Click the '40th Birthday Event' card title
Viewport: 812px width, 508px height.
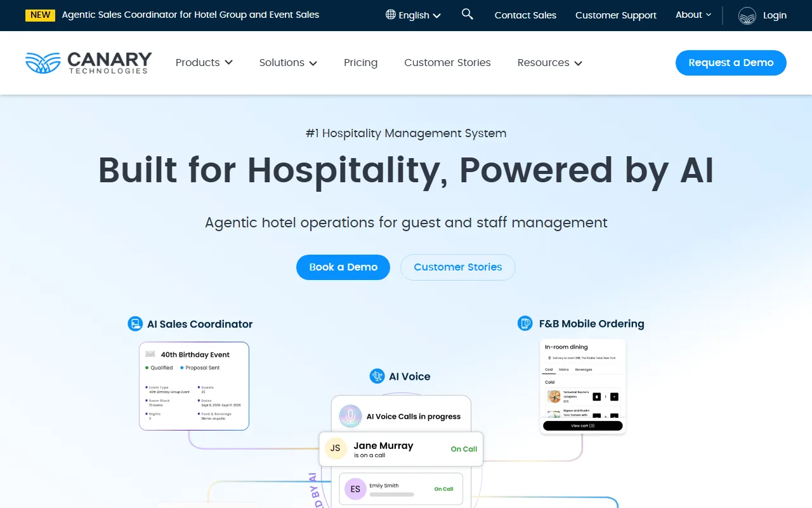tap(195, 354)
